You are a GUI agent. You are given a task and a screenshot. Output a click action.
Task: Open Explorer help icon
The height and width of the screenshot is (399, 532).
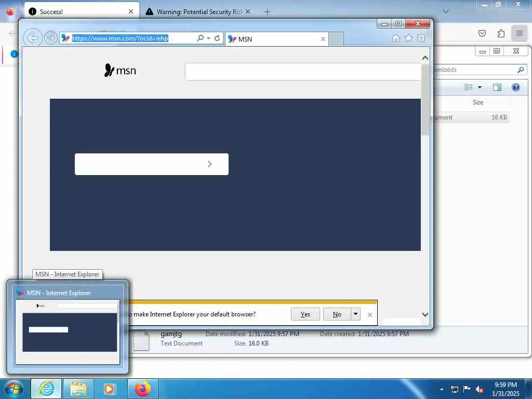coord(516,87)
